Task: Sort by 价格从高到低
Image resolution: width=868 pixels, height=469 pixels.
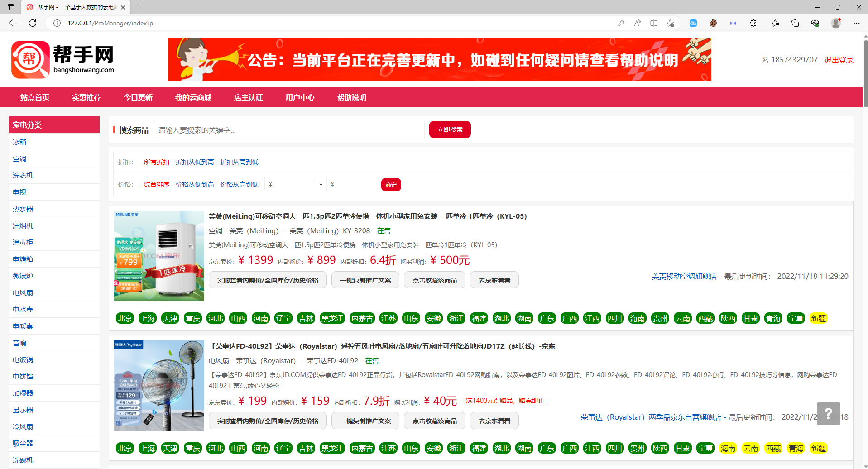Action: point(239,184)
